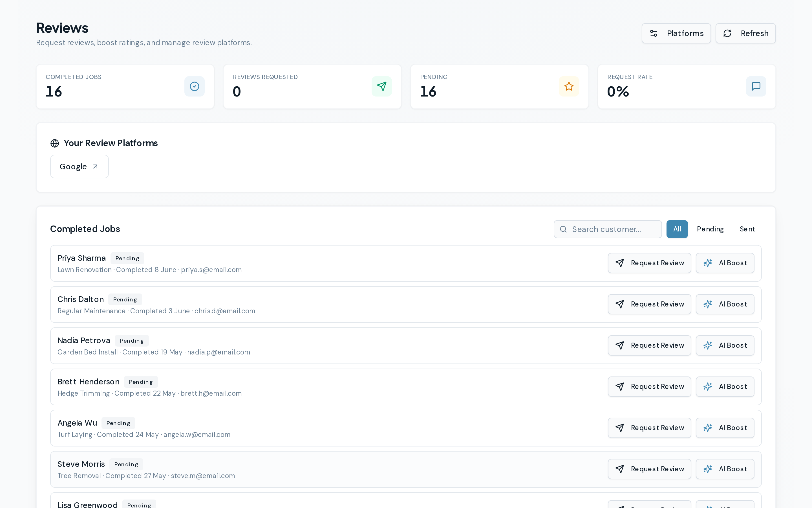The height and width of the screenshot is (508, 812).
Task: Click Pending badge beside Priya Sharma
Action: pos(127,258)
